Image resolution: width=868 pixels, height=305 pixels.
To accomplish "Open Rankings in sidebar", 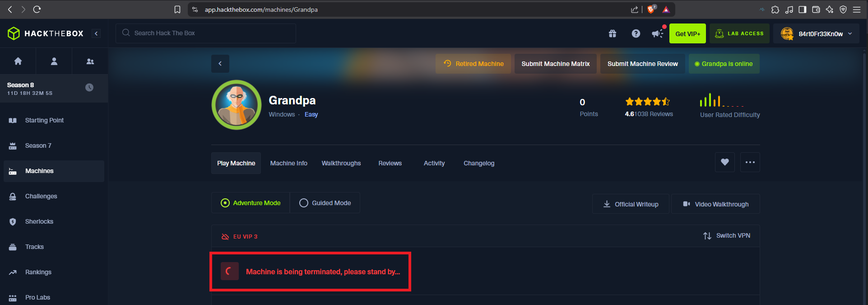I will tap(54, 272).
